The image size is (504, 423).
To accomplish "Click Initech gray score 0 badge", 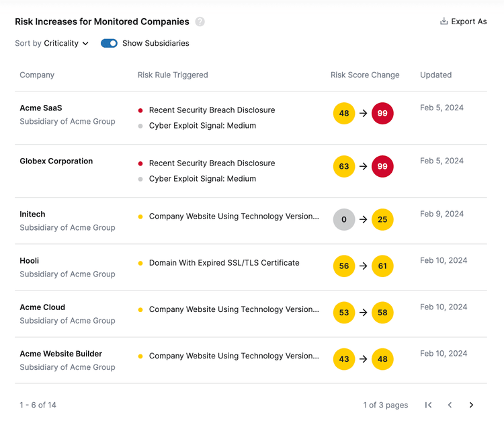I will click(x=344, y=219).
